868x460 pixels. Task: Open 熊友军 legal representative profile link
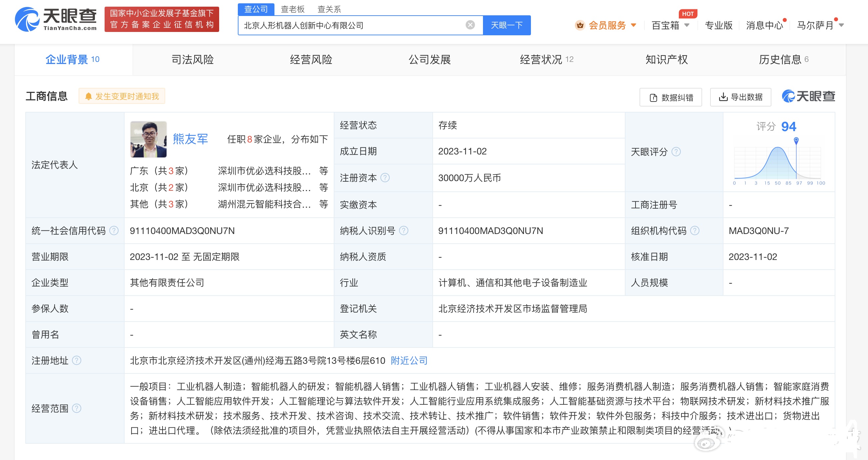[191, 139]
